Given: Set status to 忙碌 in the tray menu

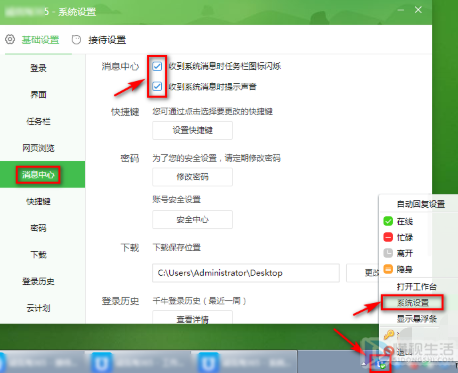Looking at the screenshot, I should [x=405, y=237].
